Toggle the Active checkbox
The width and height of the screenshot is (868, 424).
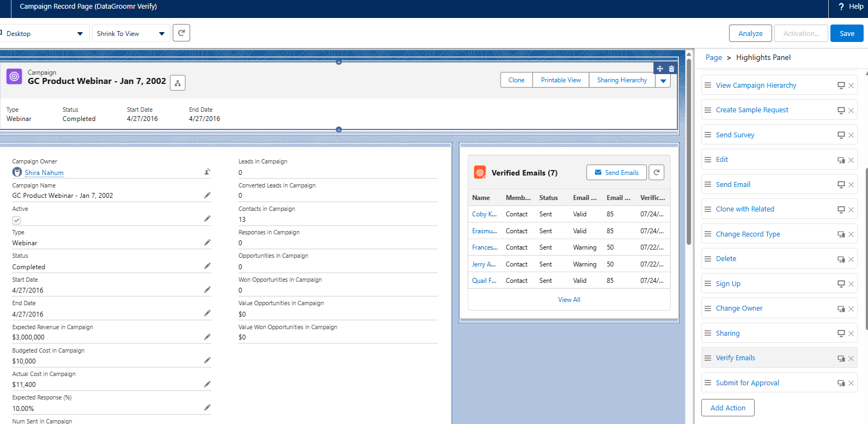[x=16, y=220]
